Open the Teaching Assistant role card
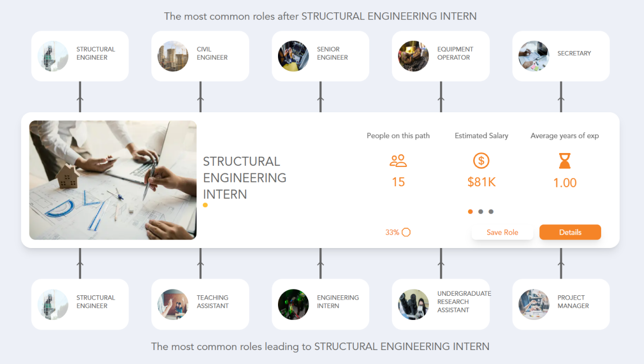Image resolution: width=644 pixels, height=364 pixels. (x=200, y=304)
